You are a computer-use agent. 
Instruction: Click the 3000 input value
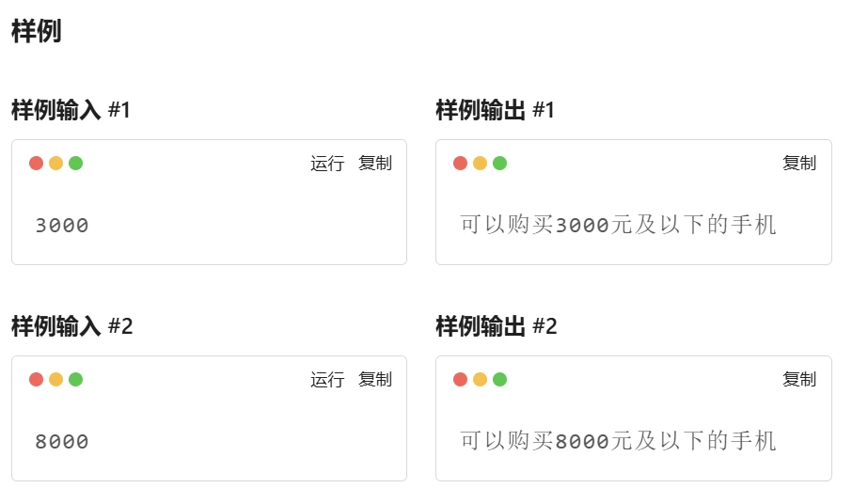(62, 226)
